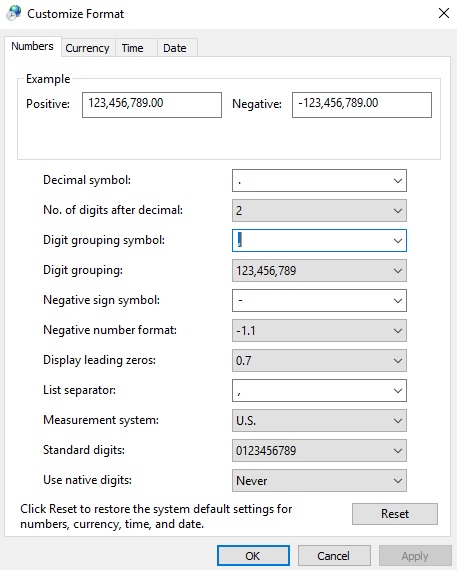The width and height of the screenshot is (457, 570).
Task: Open the Standard digits dropdown
Action: [319, 451]
